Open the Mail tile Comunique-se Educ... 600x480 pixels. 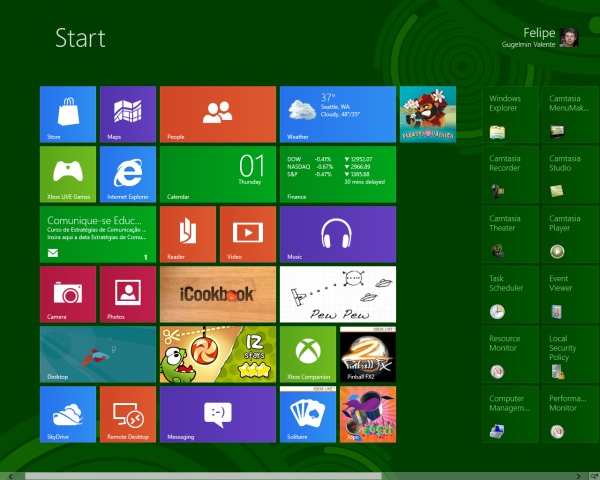(x=98, y=234)
